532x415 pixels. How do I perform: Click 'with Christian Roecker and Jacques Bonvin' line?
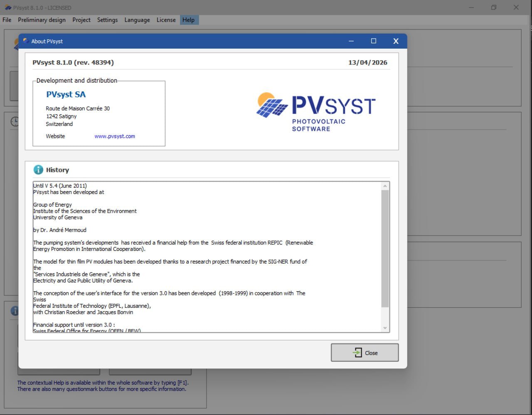pos(83,312)
